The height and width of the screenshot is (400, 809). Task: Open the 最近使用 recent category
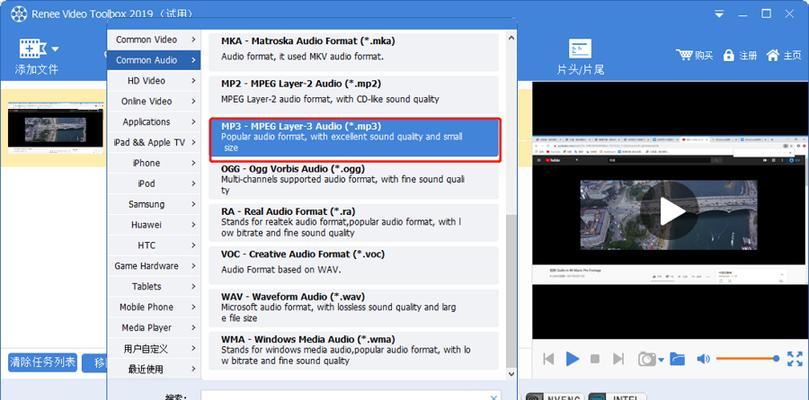point(154,369)
